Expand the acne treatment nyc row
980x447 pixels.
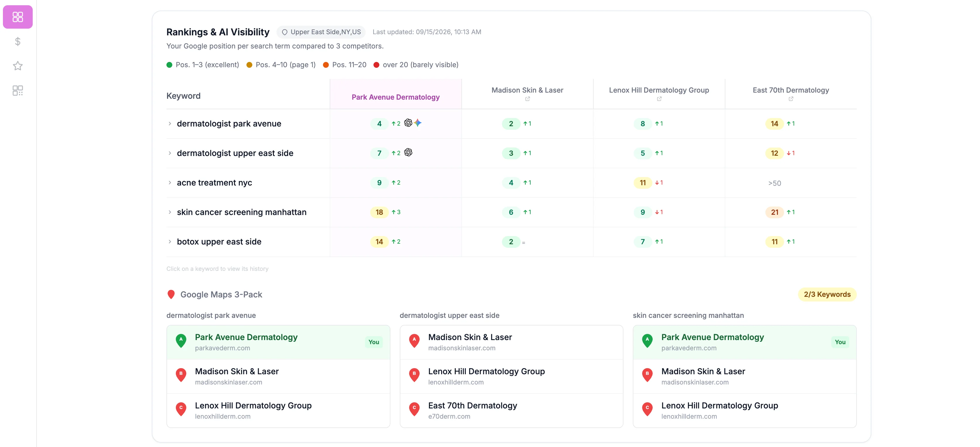[x=170, y=183]
